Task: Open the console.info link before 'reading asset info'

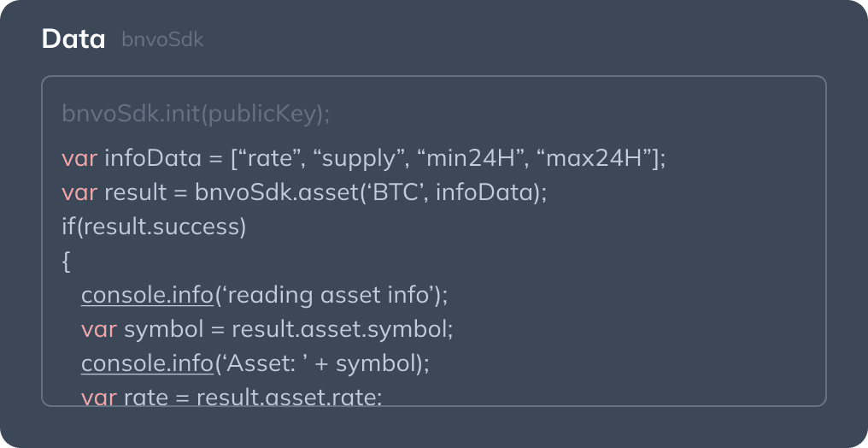Action: pyautogui.click(x=147, y=295)
